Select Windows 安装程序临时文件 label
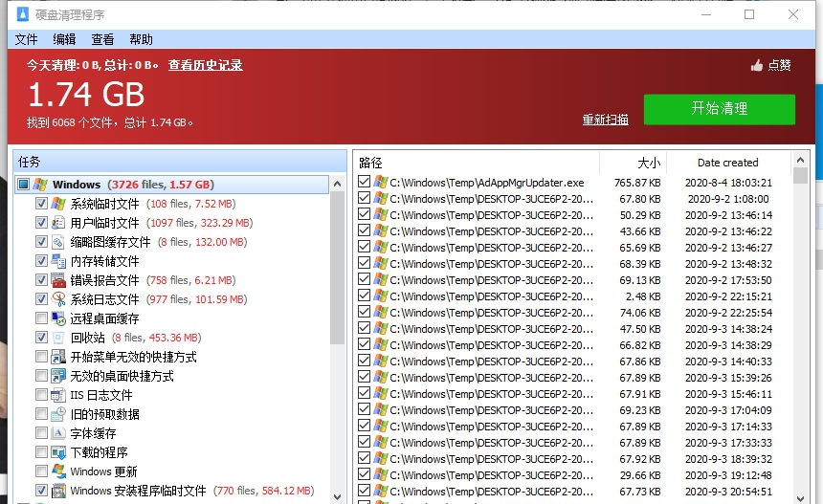This screenshot has width=823, height=504. (x=138, y=491)
